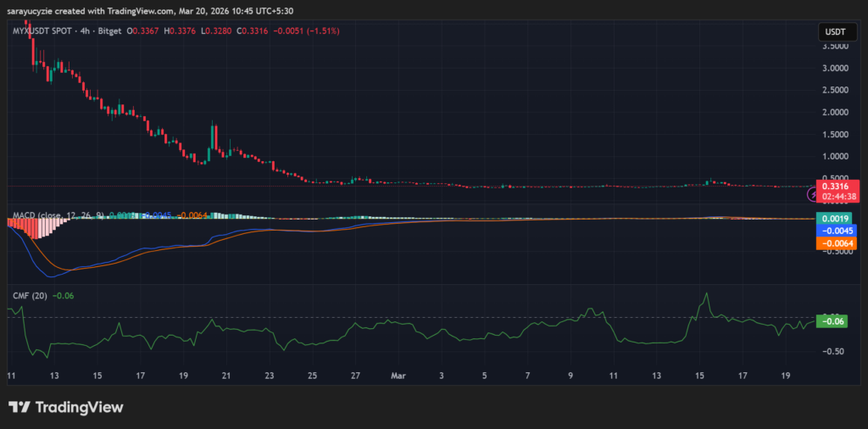Click date 15 on the time axis
The width and height of the screenshot is (868, 429).
click(x=97, y=374)
